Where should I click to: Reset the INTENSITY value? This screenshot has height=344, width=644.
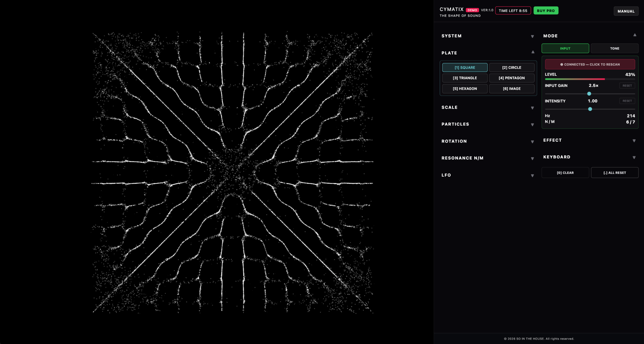[x=627, y=101]
